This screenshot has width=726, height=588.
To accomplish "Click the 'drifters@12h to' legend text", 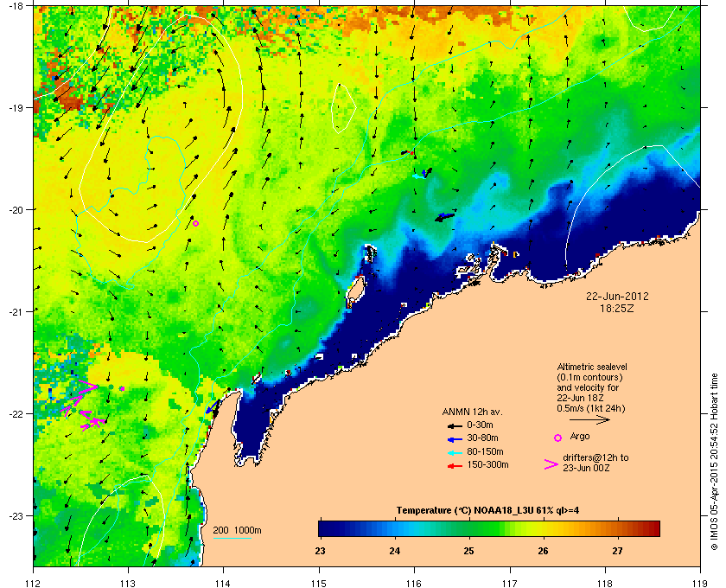I will [x=595, y=457].
